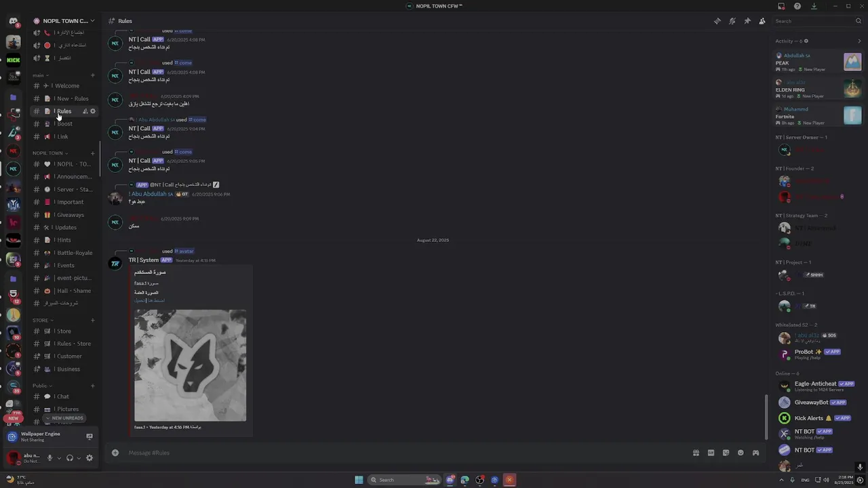This screenshot has height=488, width=868.
Task: Select ProBot in member list
Action: click(x=816, y=354)
